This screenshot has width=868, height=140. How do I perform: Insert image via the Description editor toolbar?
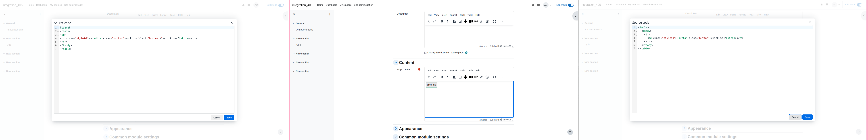click(455, 22)
